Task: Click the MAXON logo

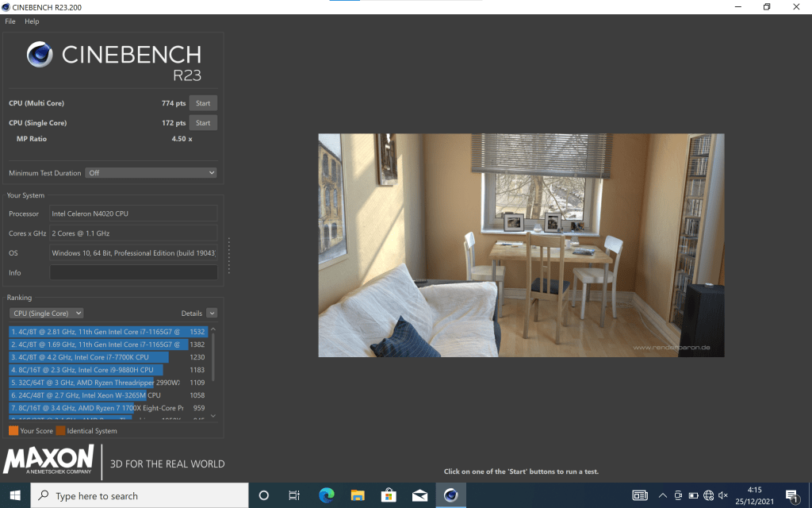Action: (48, 460)
